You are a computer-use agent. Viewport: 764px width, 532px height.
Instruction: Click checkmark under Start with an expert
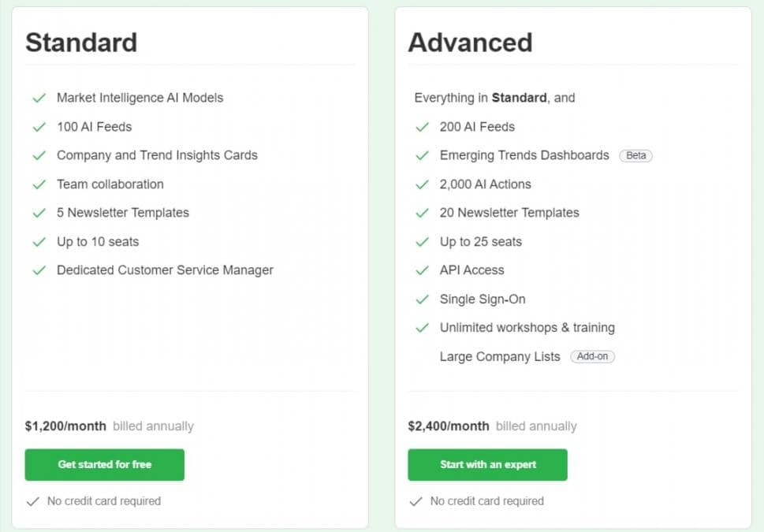coord(416,501)
